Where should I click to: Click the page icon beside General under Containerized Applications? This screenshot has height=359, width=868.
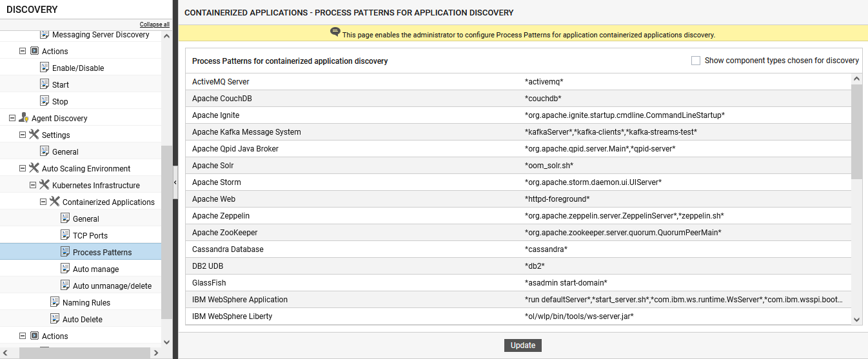click(x=65, y=218)
